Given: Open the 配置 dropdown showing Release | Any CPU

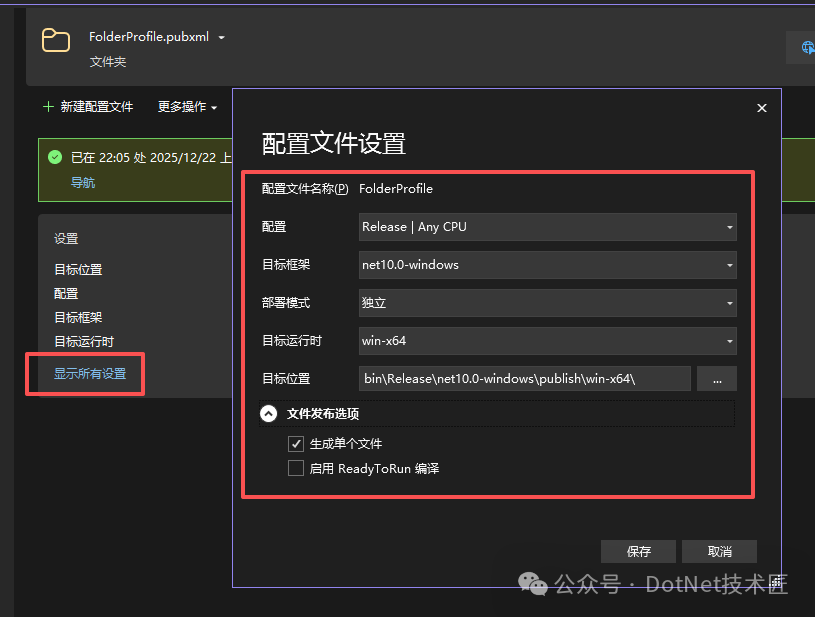Looking at the screenshot, I should pos(547,226).
